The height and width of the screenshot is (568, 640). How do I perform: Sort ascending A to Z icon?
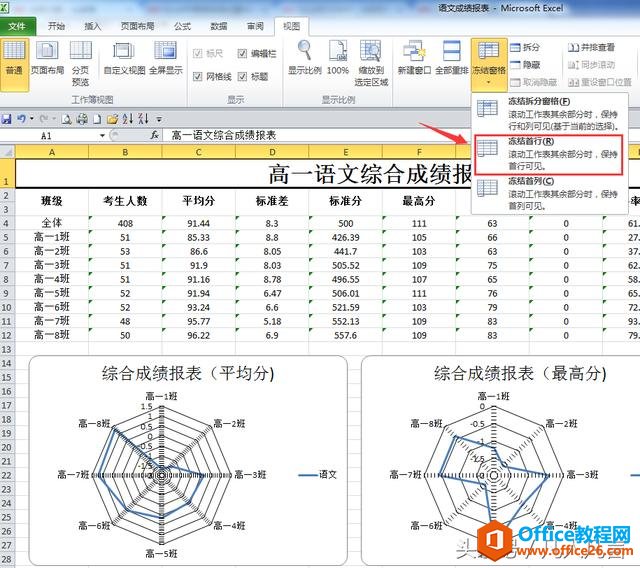click(128, 119)
